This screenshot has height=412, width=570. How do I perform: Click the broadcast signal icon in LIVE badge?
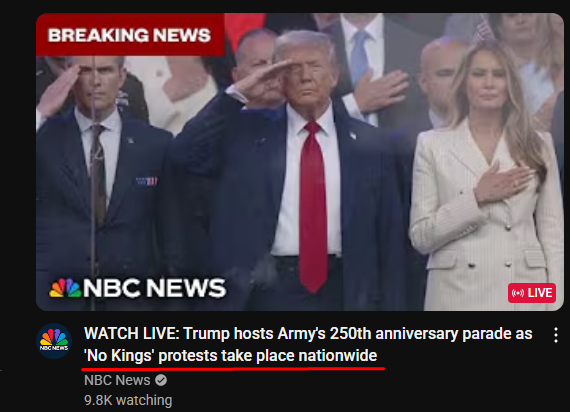click(518, 293)
